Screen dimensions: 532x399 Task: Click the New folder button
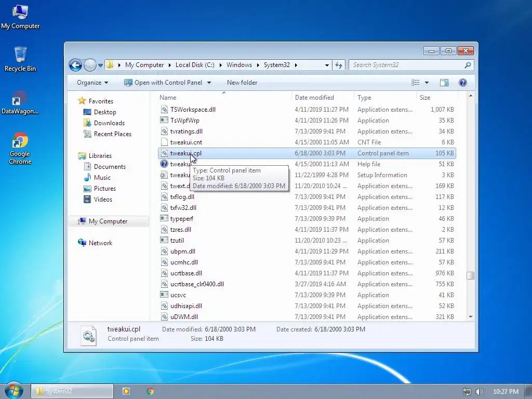[x=242, y=83]
